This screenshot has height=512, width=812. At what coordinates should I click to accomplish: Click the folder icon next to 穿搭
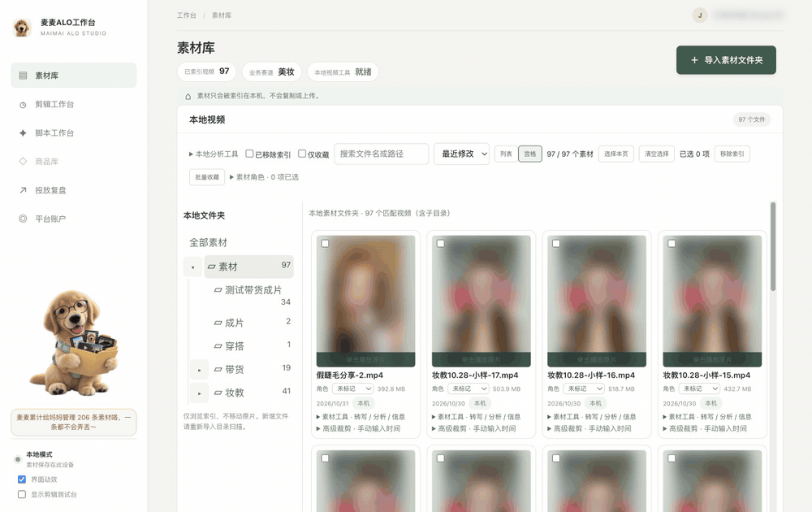click(x=218, y=346)
